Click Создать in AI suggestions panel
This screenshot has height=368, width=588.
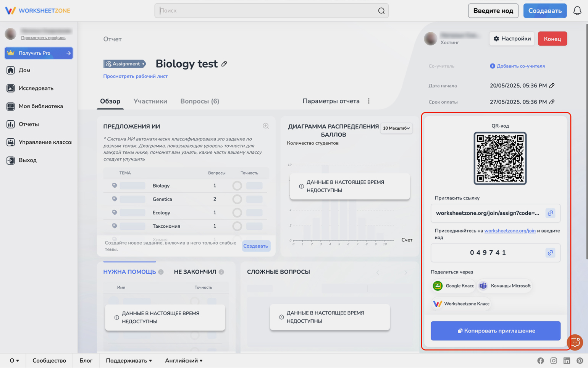point(256,246)
